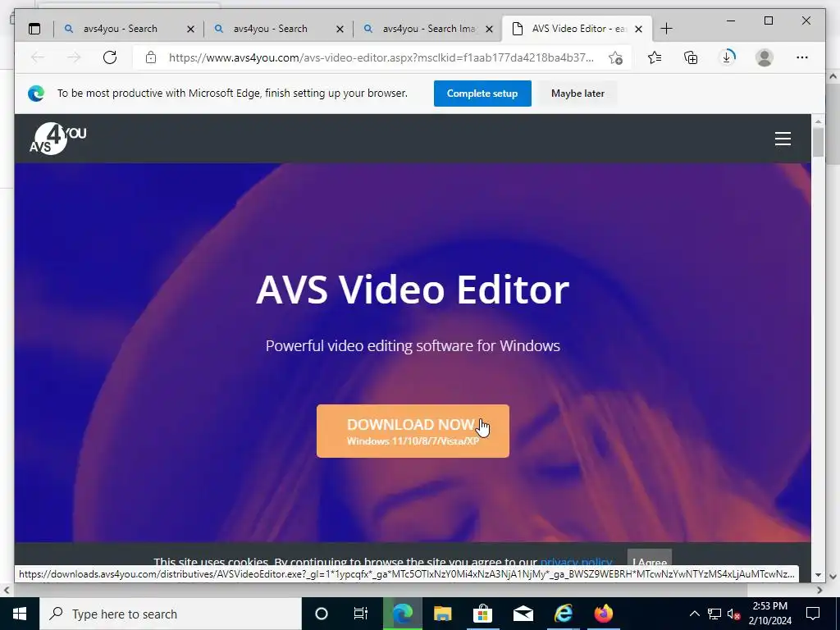Screen dimensions: 840x630
Task: Refresh the current page
Action: 110,57
